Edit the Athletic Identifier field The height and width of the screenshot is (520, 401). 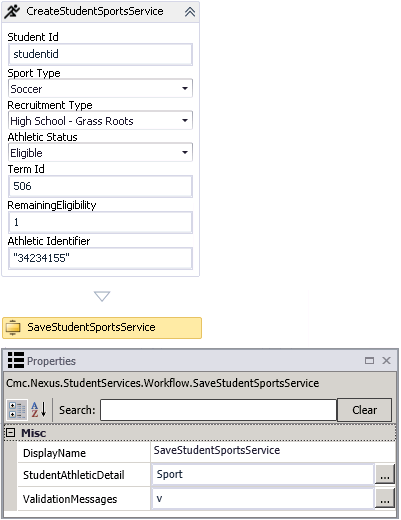click(x=100, y=258)
